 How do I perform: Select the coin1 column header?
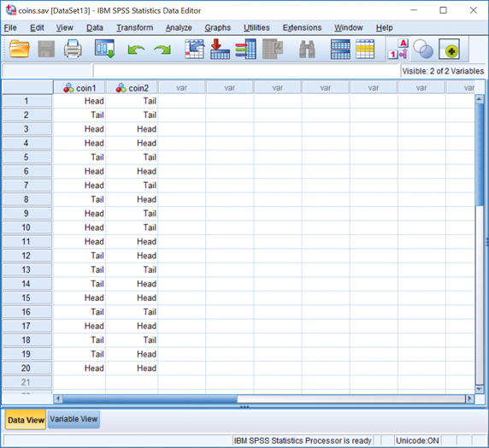[80, 88]
